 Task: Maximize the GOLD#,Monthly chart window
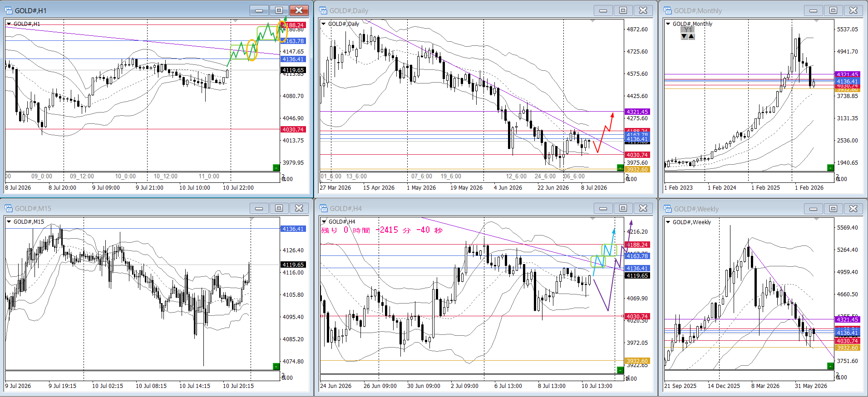[833, 10]
